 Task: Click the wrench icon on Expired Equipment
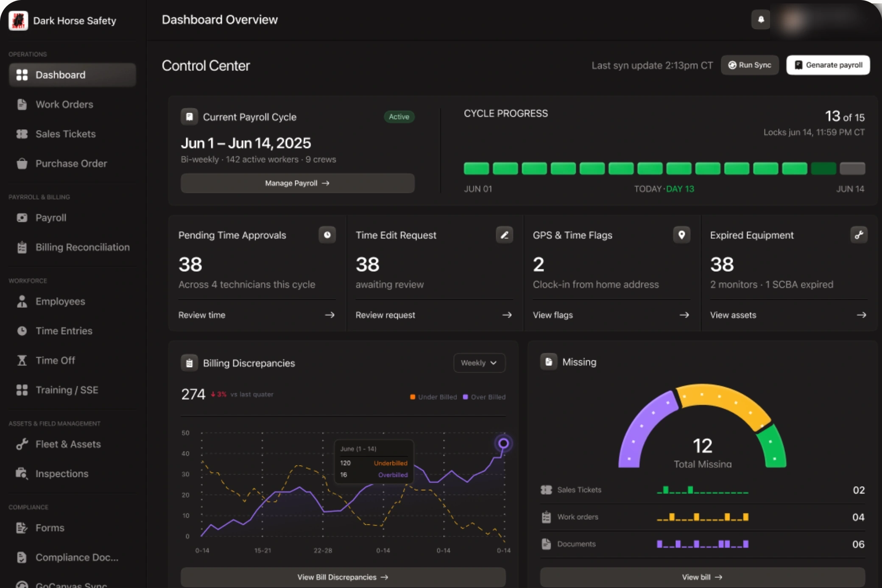tap(859, 235)
